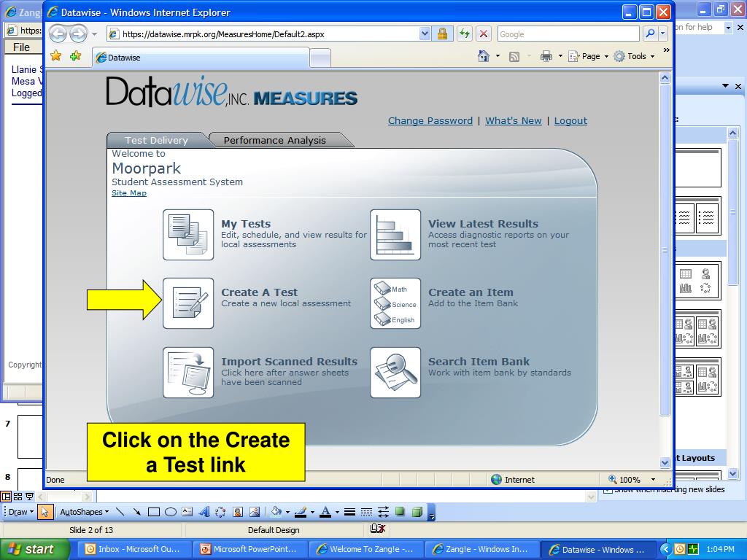Click the address bar URL field
Screen dimensions: 747x560
pyautogui.click(x=269, y=34)
